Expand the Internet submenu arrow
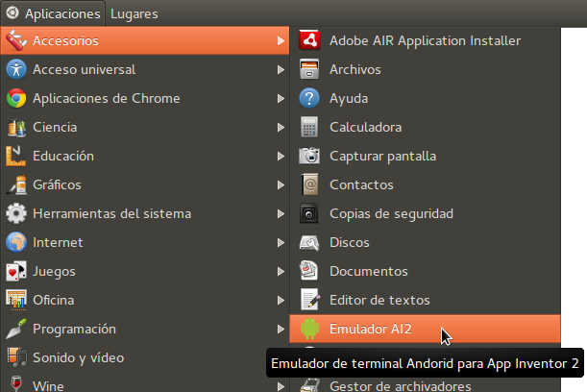Viewport: 587px width, 392px height. [x=281, y=242]
